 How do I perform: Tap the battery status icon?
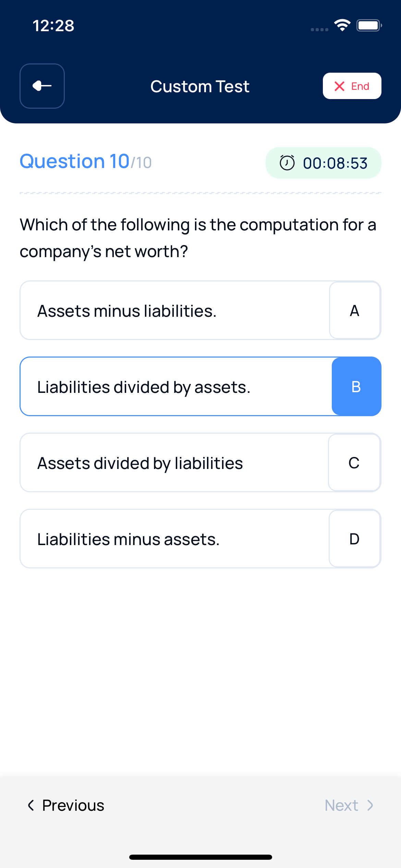pyautogui.click(x=369, y=25)
